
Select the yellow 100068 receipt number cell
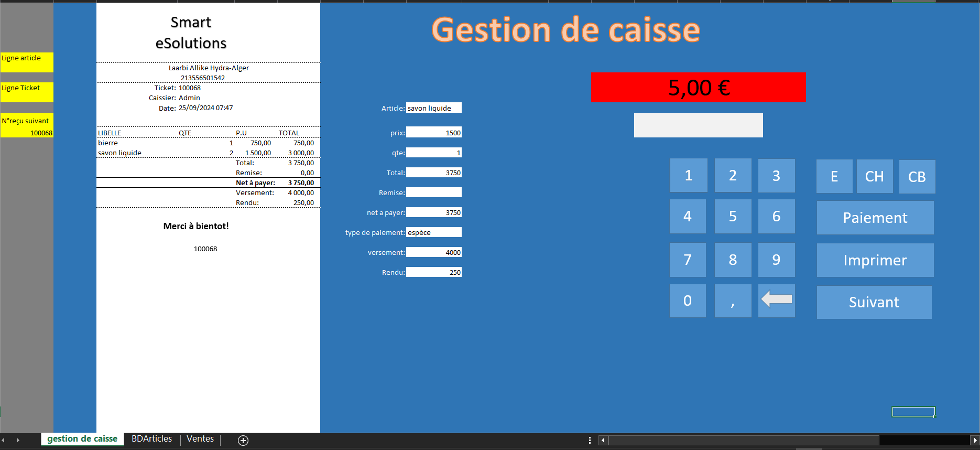27,133
